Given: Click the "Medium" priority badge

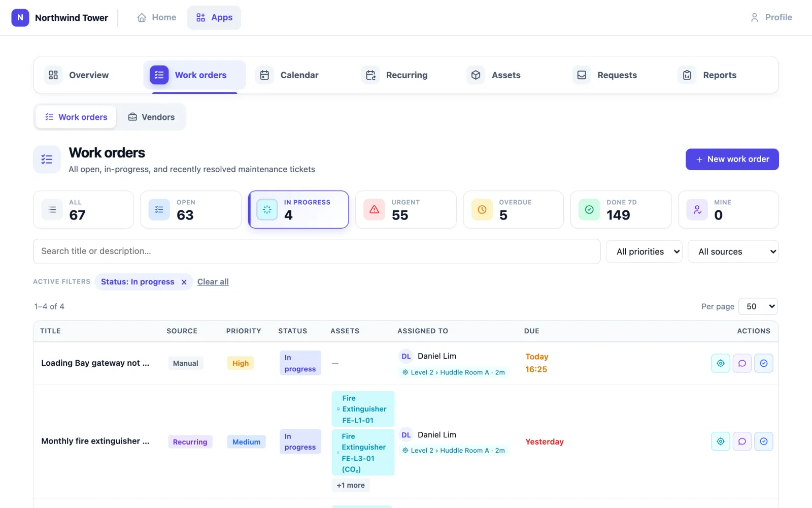Looking at the screenshot, I should click(x=246, y=442).
